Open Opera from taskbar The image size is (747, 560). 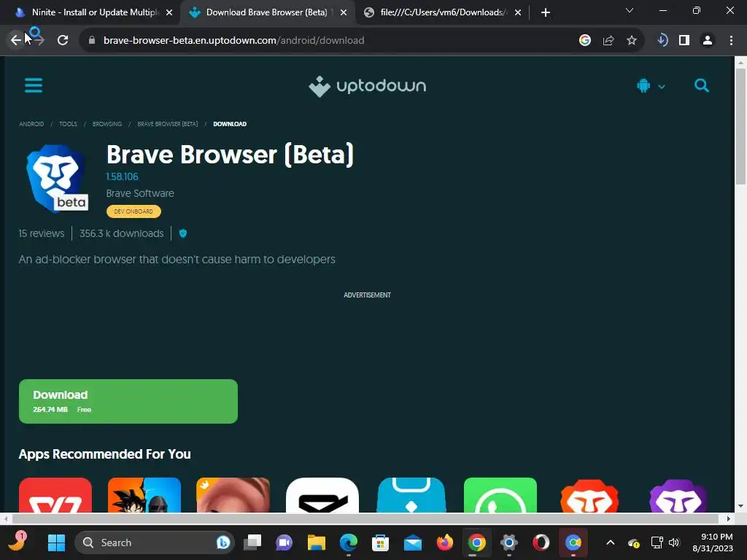coord(541,542)
